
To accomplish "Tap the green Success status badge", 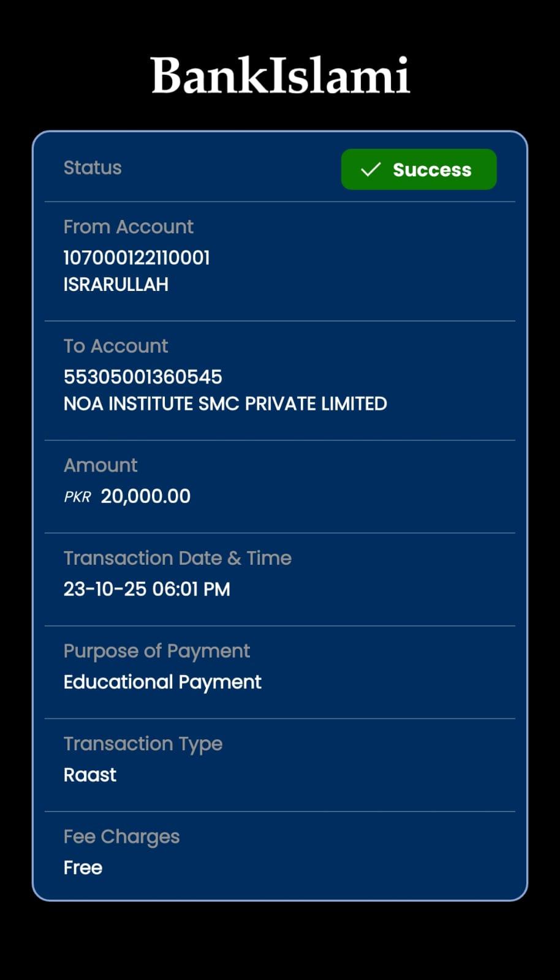I will [418, 170].
